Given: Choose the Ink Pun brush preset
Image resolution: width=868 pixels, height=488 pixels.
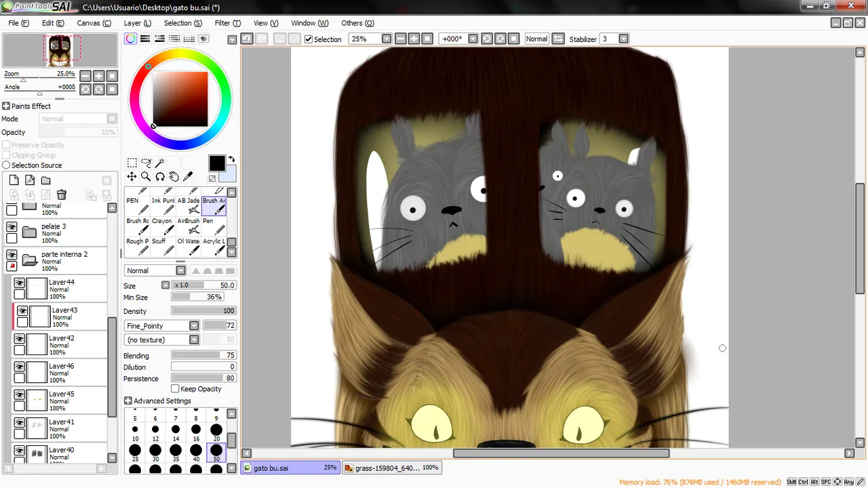Looking at the screenshot, I should [x=162, y=205].
